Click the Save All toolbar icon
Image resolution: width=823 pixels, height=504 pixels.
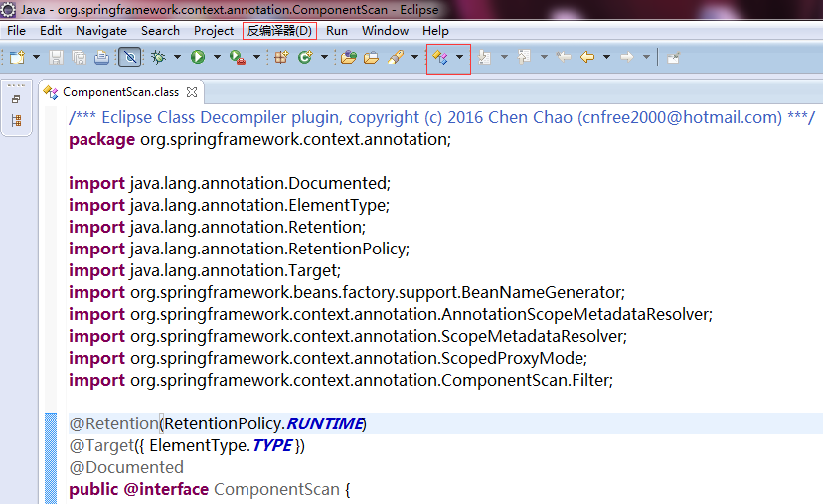click(79, 57)
